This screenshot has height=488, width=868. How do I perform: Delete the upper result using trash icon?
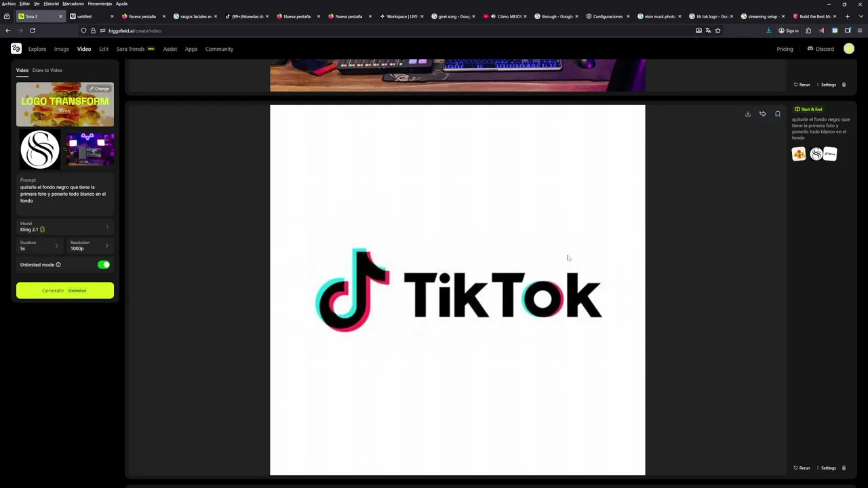(x=844, y=85)
